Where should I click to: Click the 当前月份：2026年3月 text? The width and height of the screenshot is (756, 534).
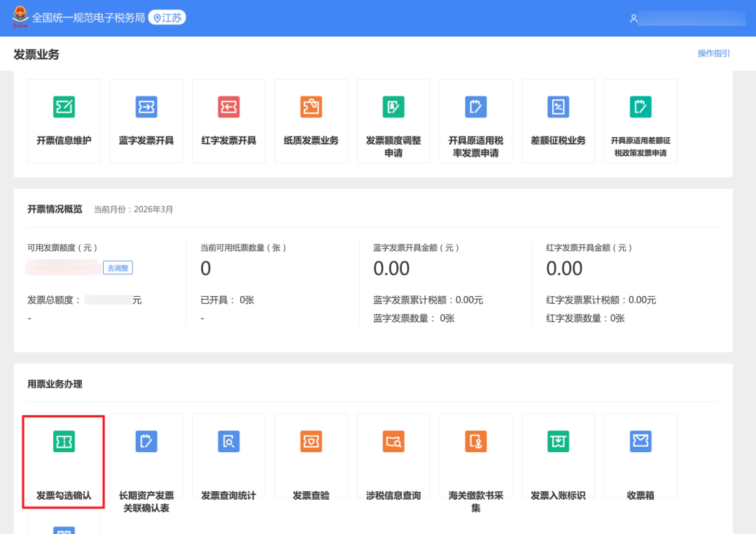point(133,210)
